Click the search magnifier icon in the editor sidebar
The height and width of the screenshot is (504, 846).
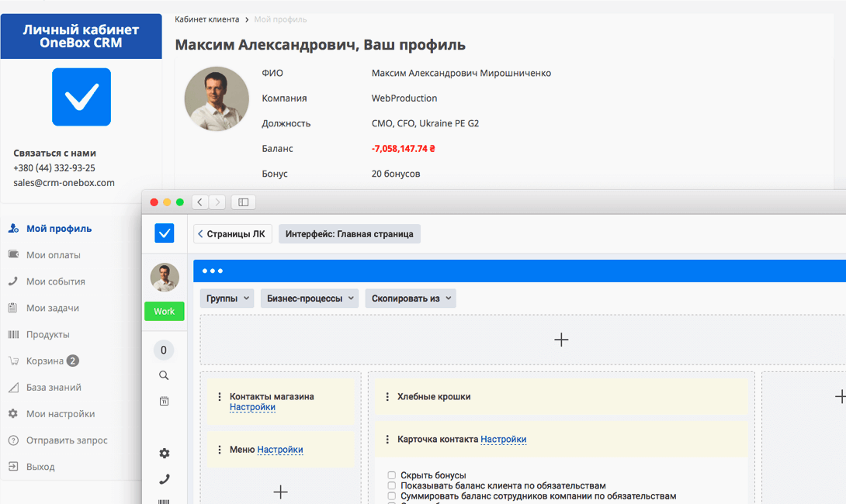(x=164, y=375)
